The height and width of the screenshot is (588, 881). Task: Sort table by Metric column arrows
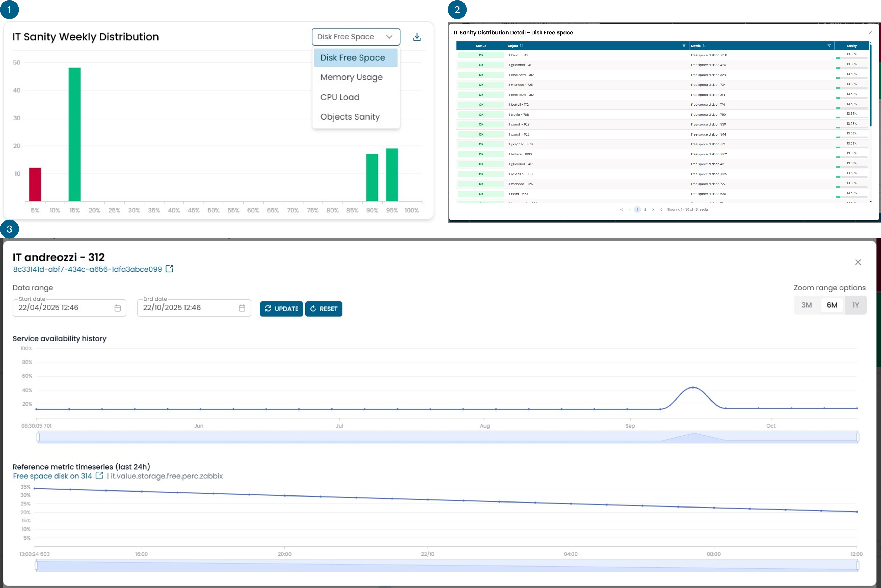[704, 46]
